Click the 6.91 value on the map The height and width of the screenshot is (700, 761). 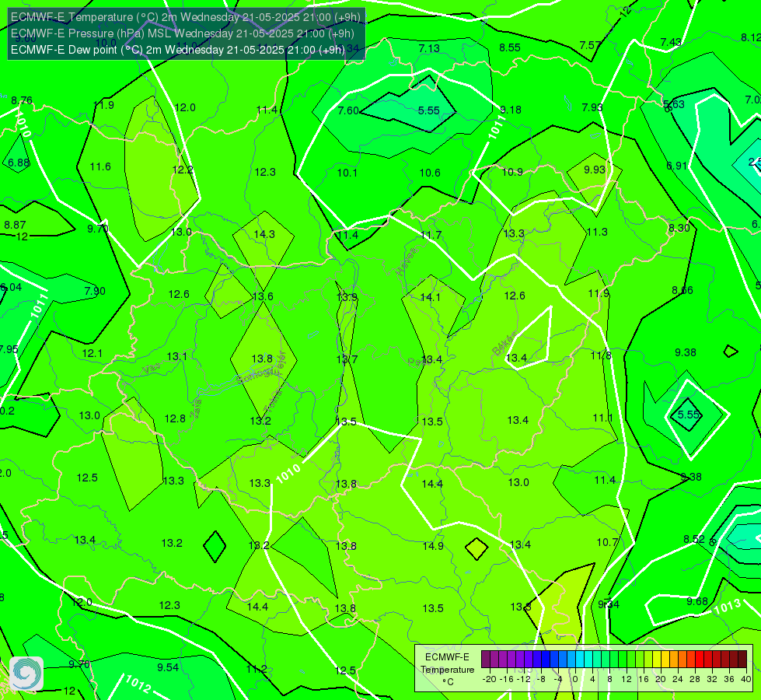(676, 166)
